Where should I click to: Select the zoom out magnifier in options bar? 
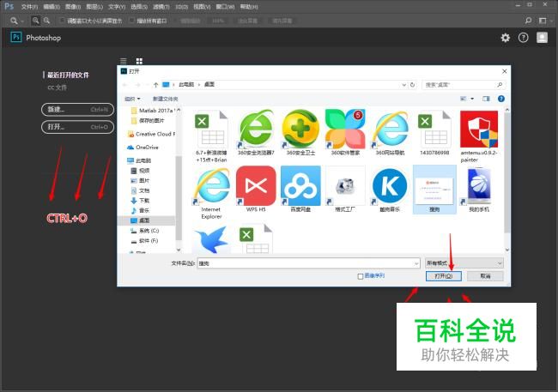click(46, 21)
